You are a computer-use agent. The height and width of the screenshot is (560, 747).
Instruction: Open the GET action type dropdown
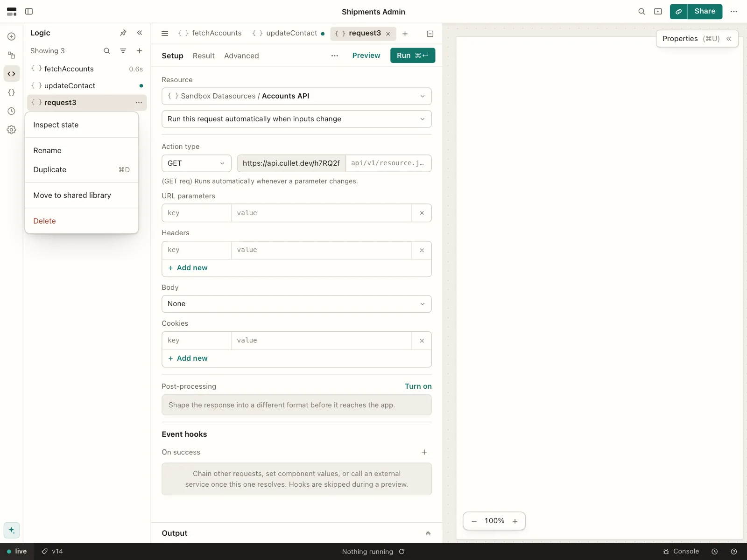(x=197, y=163)
